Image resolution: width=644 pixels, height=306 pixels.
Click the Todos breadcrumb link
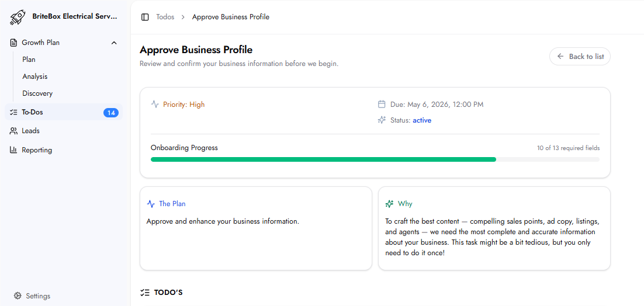[165, 17]
